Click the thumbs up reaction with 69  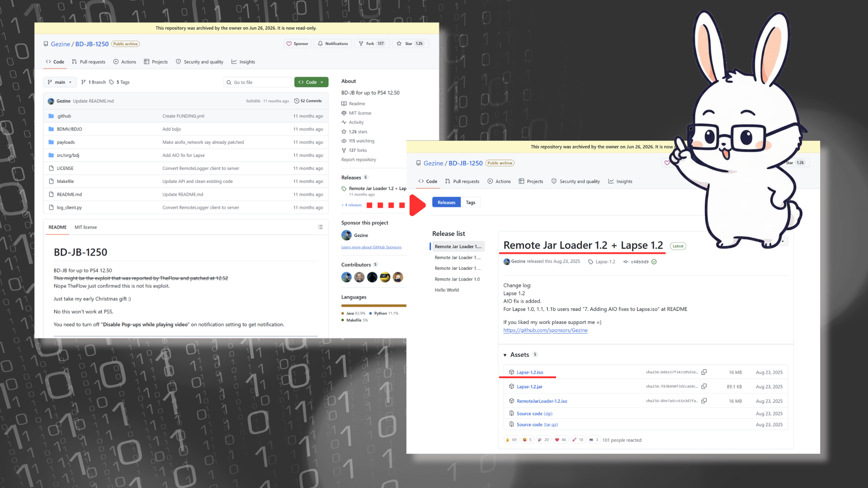click(x=511, y=440)
